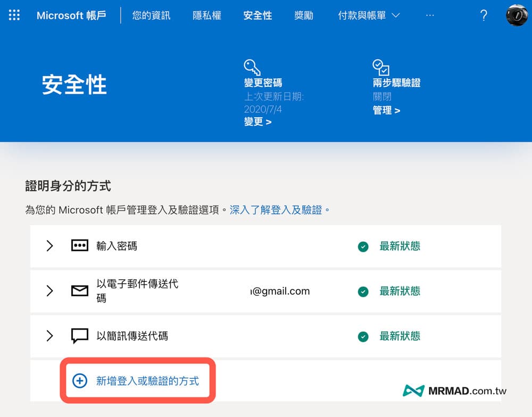Screen dimensions: 532x417
Task: Expand the 輸入密碼 row chevron
Action: pos(49,246)
